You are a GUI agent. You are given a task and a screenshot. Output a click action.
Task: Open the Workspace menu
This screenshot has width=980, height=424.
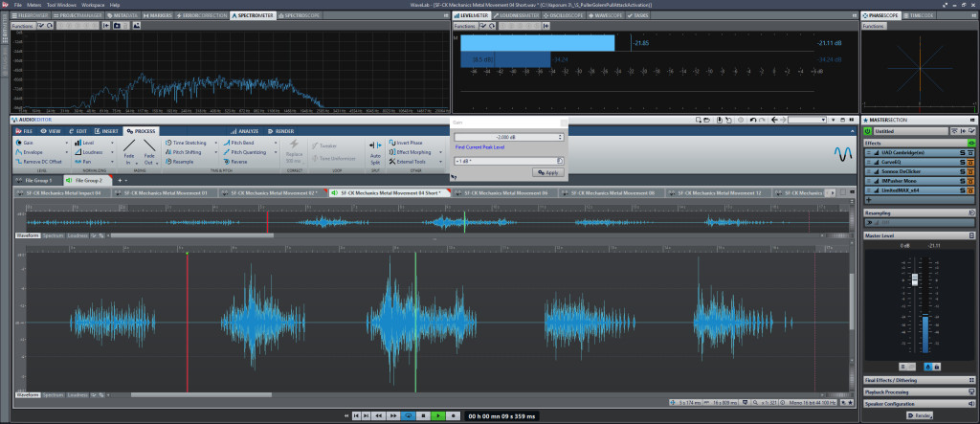tap(93, 5)
